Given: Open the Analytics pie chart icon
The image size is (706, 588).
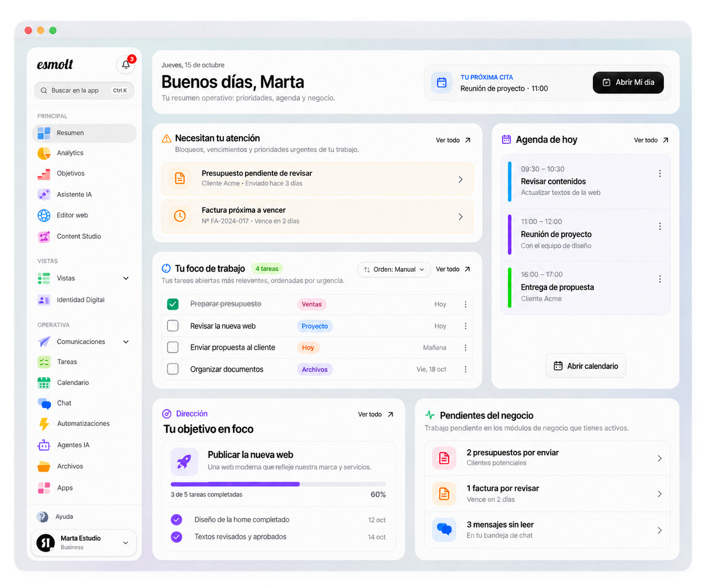Looking at the screenshot, I should pyautogui.click(x=44, y=153).
